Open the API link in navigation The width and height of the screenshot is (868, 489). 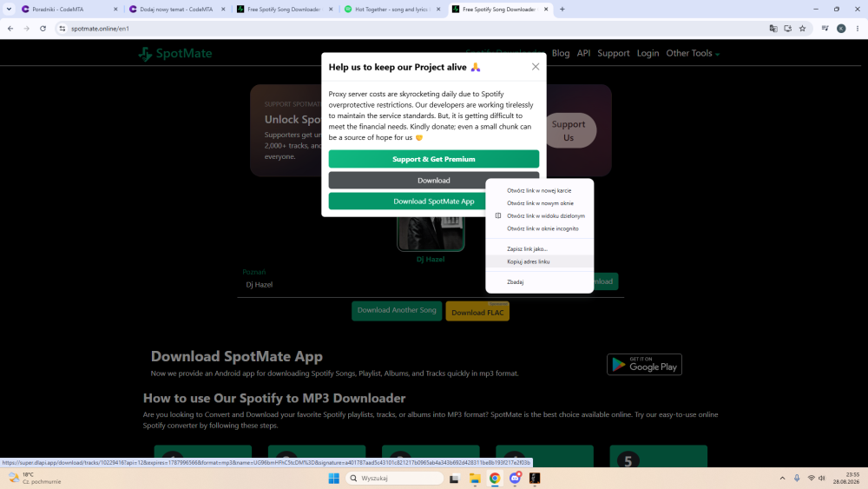(x=583, y=53)
